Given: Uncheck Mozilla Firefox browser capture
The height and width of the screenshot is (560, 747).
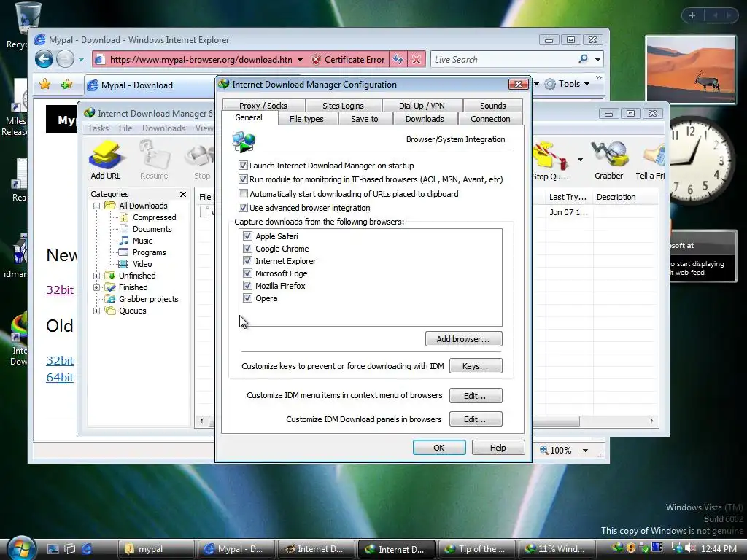Looking at the screenshot, I should [247, 285].
